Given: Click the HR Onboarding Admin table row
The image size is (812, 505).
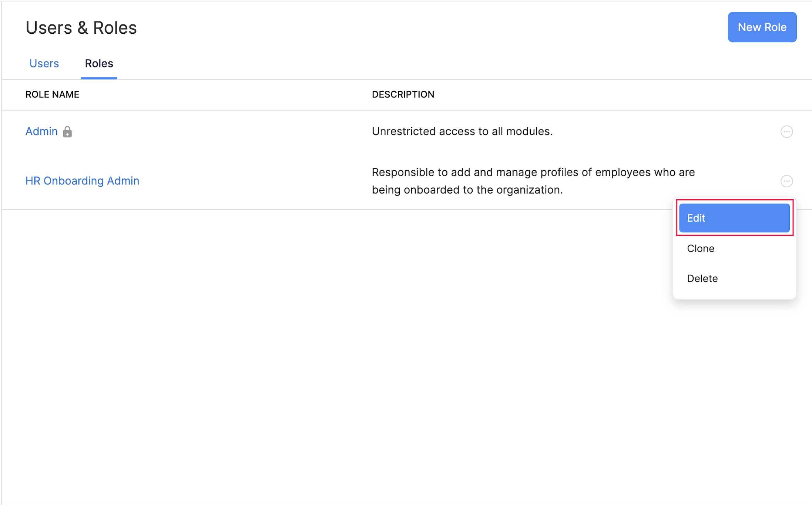Looking at the screenshot, I should click(259, 181).
